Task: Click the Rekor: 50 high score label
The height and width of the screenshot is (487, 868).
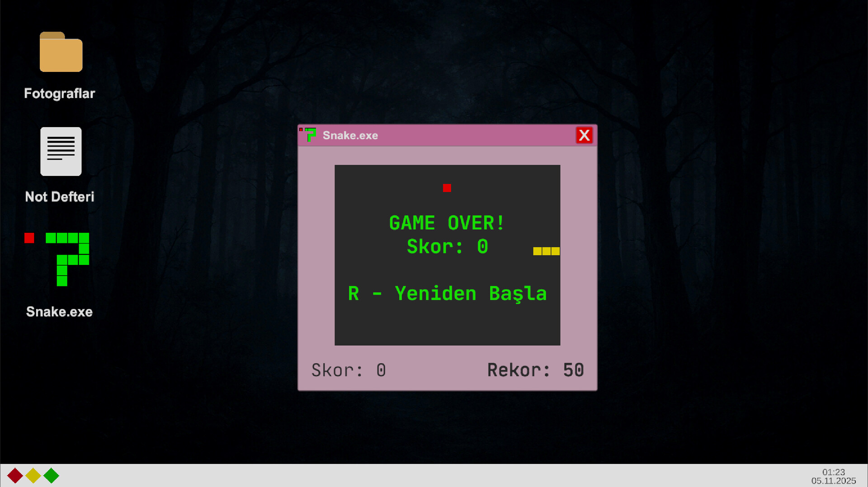Action: [x=535, y=370]
